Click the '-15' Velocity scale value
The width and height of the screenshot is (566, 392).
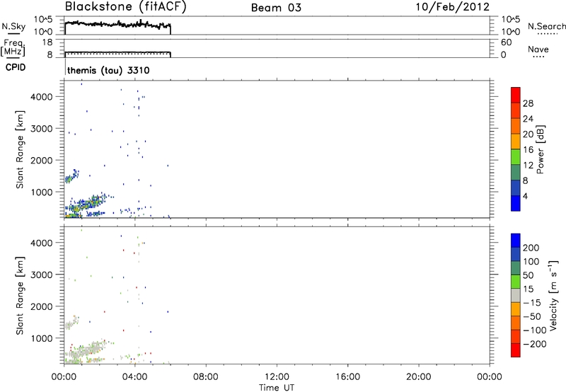click(531, 303)
